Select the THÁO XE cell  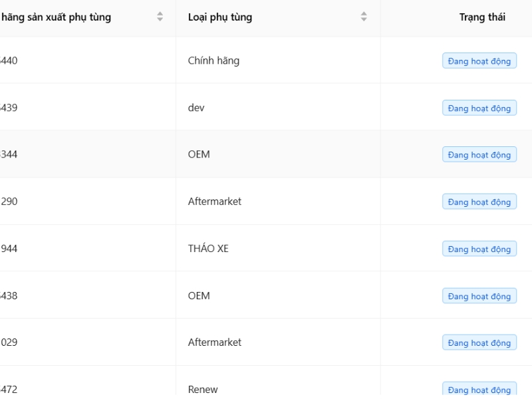click(x=208, y=249)
